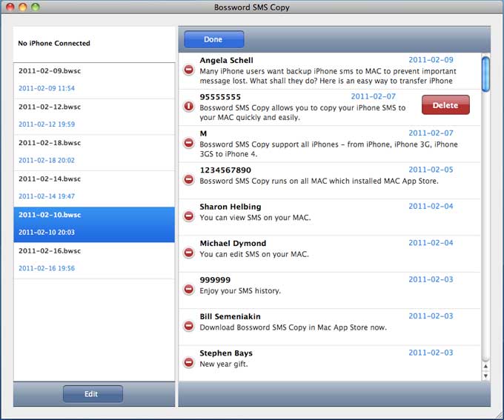Click the Done button
Image resolution: width=504 pixels, height=420 pixels.
coord(213,39)
